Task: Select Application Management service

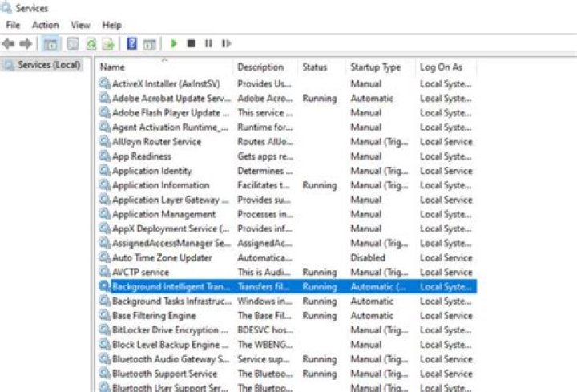Action: [288, 214]
